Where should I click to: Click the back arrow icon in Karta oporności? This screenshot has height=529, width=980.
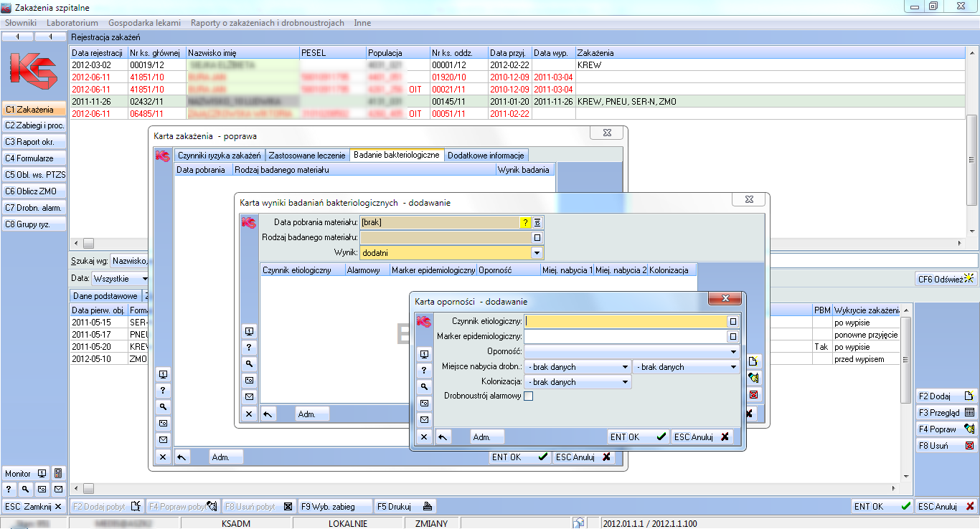pyautogui.click(x=443, y=437)
